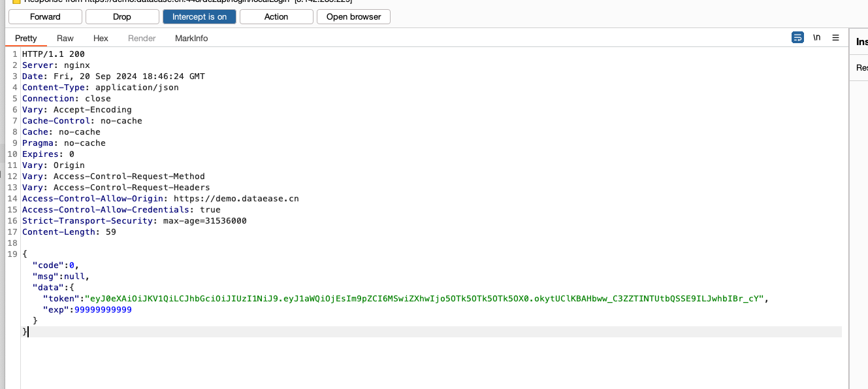Open the Render tab
Screen dimensions: 868x389
tap(142, 39)
